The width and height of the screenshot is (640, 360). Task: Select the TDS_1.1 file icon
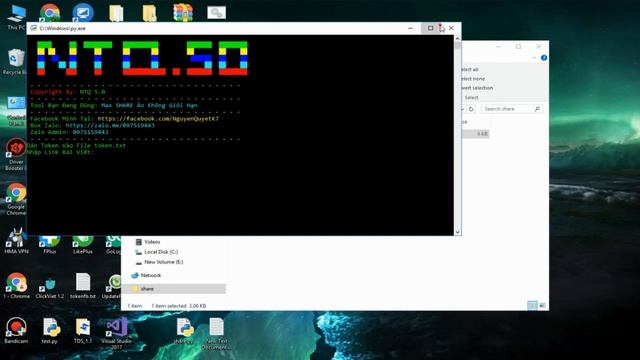click(83, 330)
